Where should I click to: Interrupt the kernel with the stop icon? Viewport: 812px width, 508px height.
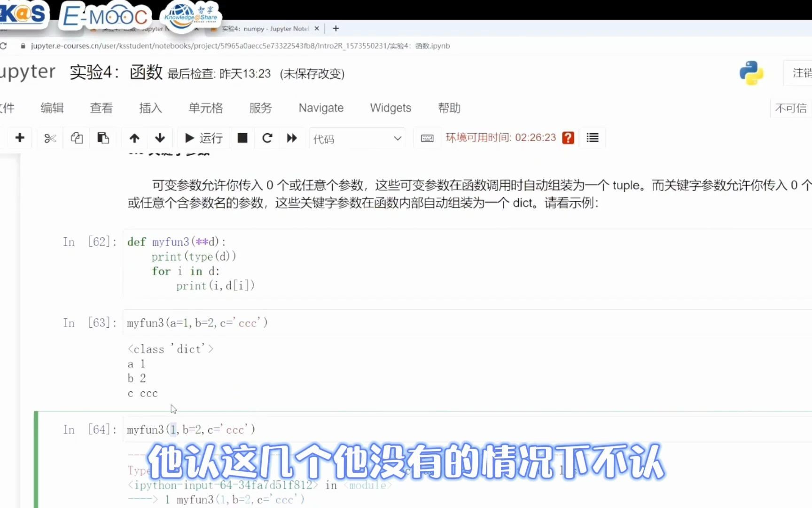click(242, 138)
